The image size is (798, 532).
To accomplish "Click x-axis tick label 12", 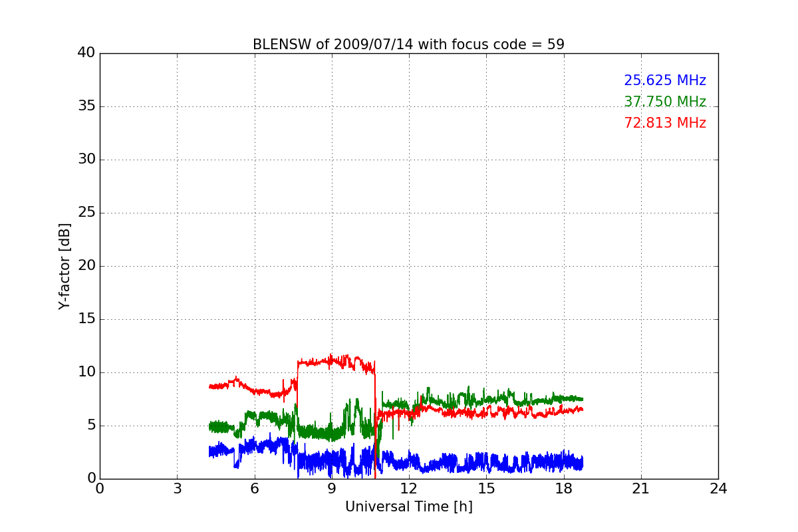I will 409,488.
